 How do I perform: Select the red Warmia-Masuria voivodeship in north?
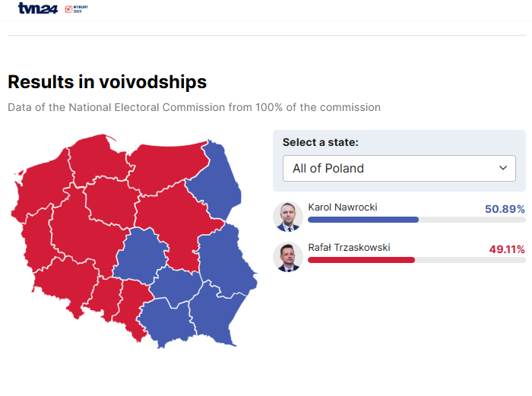(166, 168)
